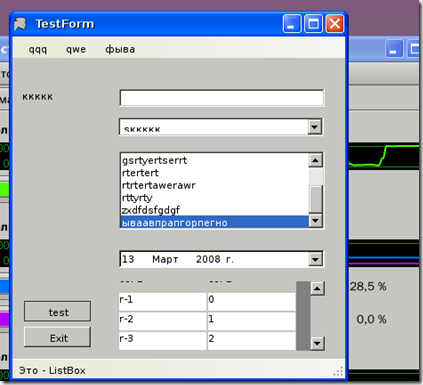Click 0,0 % value in background window
Viewport: 423px width, 385px height.
pyautogui.click(x=371, y=319)
